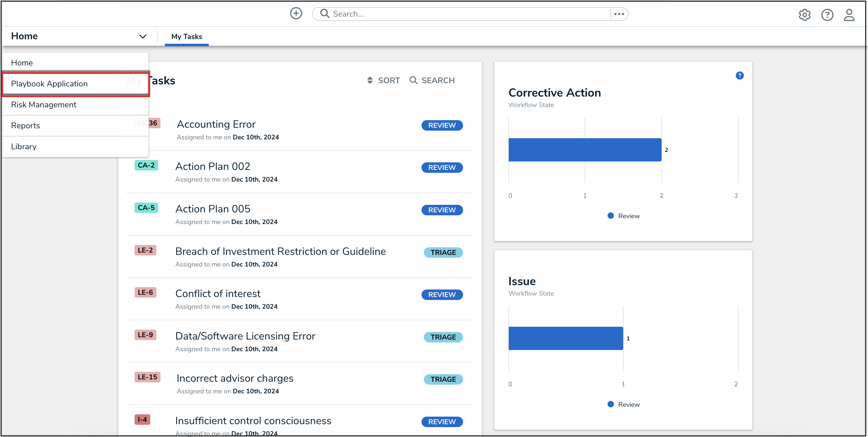Image resolution: width=868 pixels, height=437 pixels.
Task: Choose Reports in the navigation dropdown
Action: (x=26, y=125)
